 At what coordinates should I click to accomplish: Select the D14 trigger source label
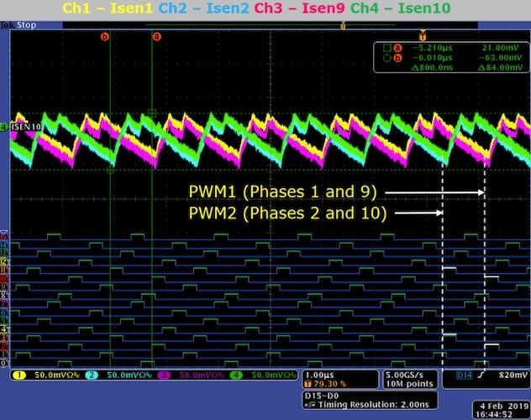464,375
